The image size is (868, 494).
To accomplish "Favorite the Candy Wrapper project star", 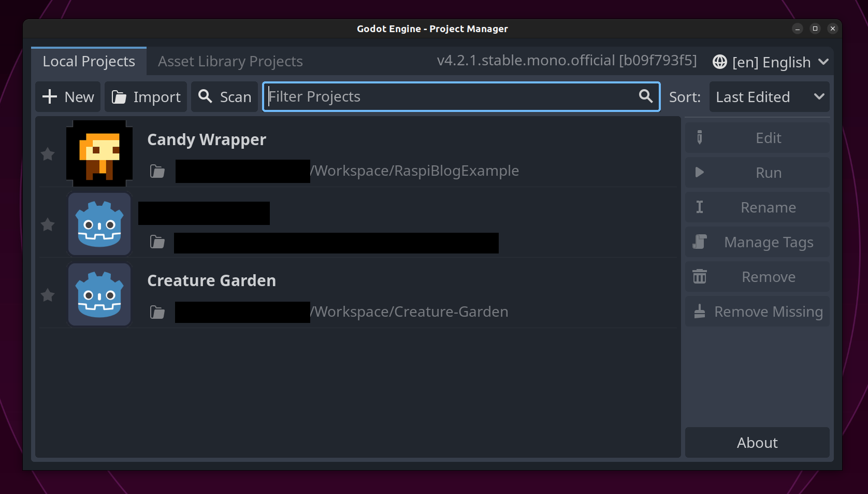I will coord(47,154).
